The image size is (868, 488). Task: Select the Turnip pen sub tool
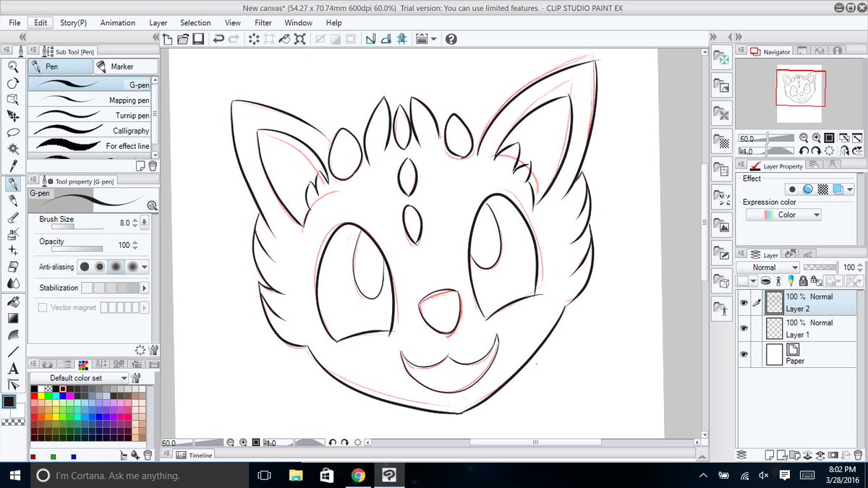pyautogui.click(x=89, y=116)
